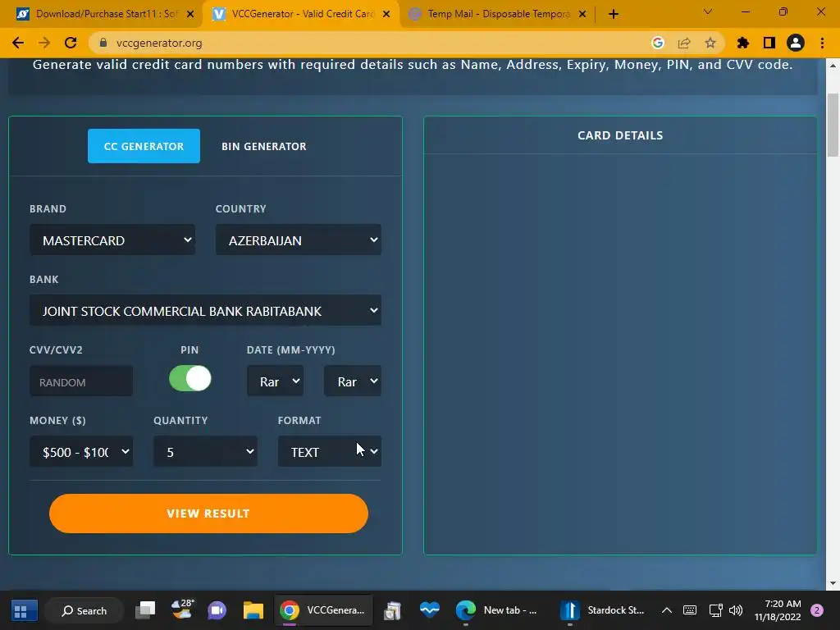Select the CC GENERATOR tab
This screenshot has width=840, height=630.
click(144, 146)
